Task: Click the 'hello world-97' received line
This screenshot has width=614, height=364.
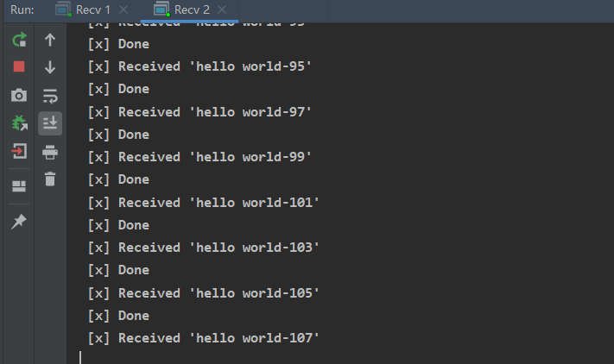Action: (199, 112)
